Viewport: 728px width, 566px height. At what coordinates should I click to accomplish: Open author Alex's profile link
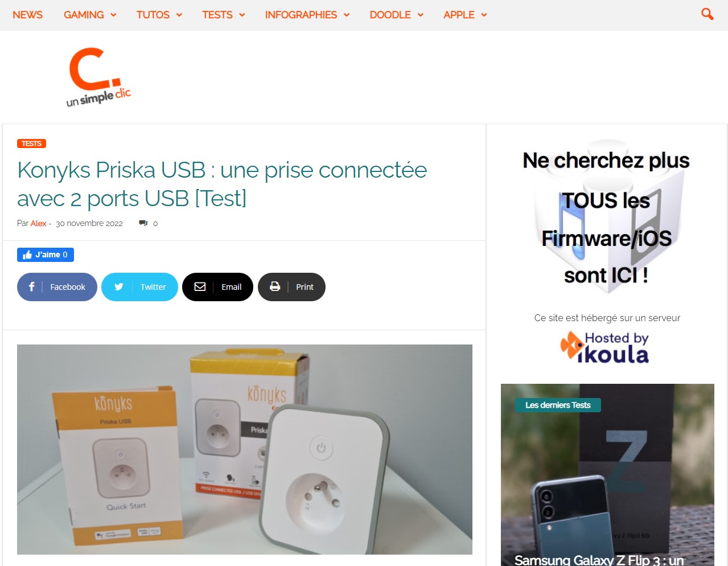tap(38, 223)
